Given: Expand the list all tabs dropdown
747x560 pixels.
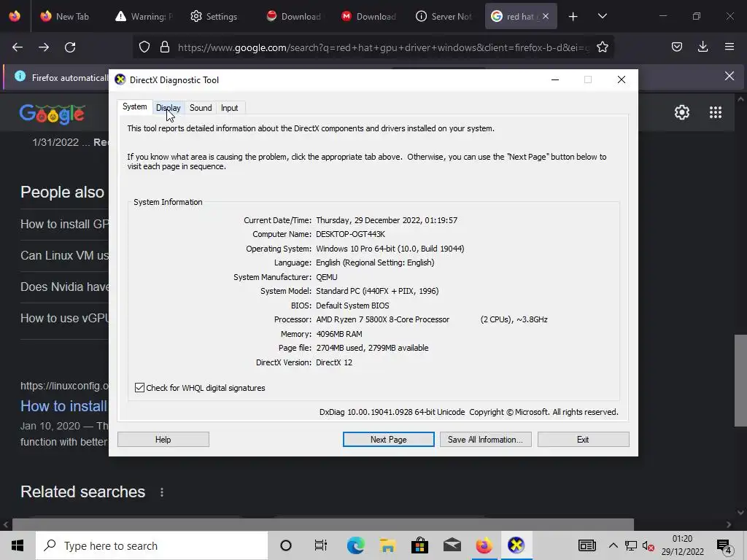Looking at the screenshot, I should 602,16.
